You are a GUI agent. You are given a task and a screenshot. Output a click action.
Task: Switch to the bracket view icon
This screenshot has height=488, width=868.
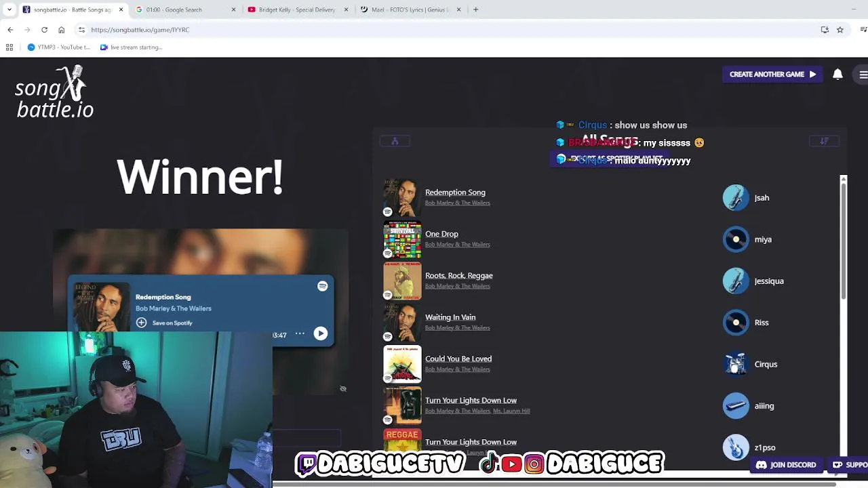coord(395,141)
